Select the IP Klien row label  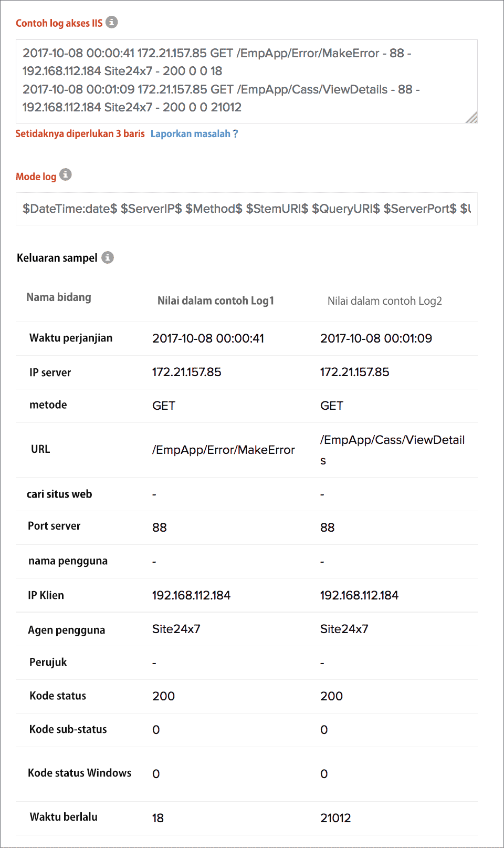(46, 595)
